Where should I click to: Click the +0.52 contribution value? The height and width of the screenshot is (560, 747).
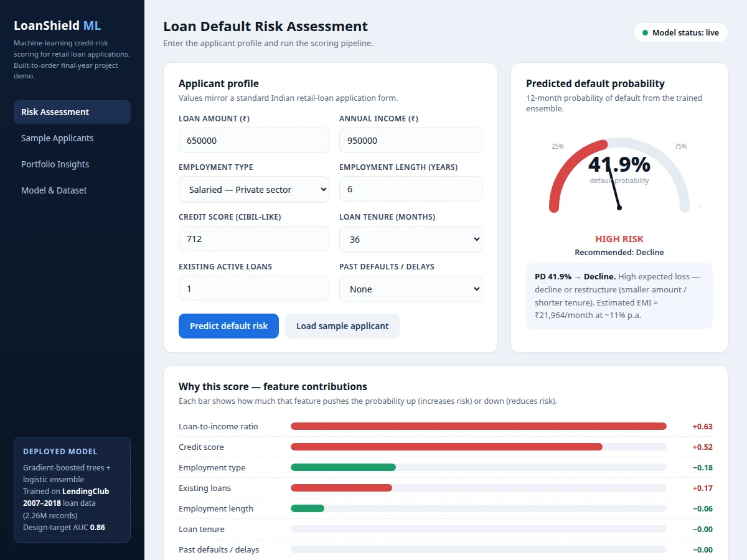[702, 447]
